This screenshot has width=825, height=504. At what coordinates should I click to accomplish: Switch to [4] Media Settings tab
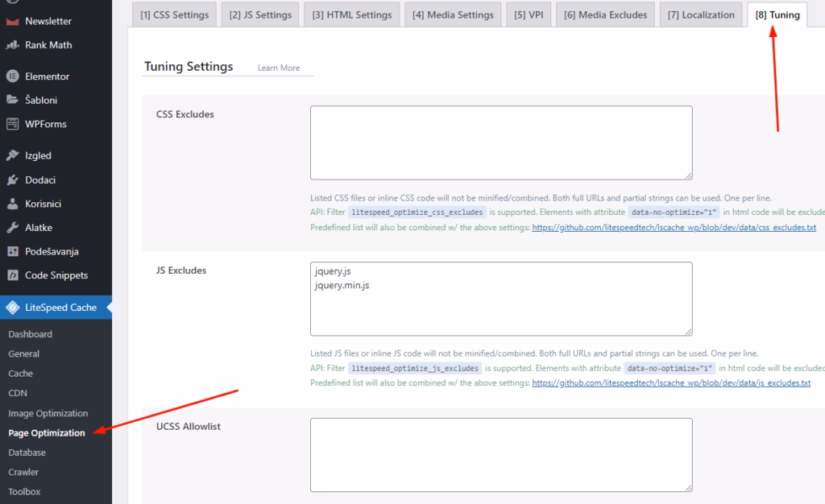453,14
